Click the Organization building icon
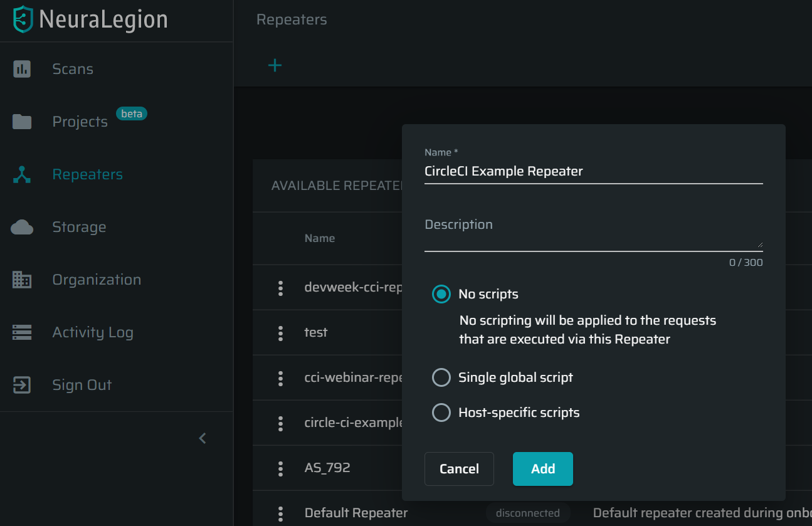Screen dimensions: 812x526 [x=22, y=280]
